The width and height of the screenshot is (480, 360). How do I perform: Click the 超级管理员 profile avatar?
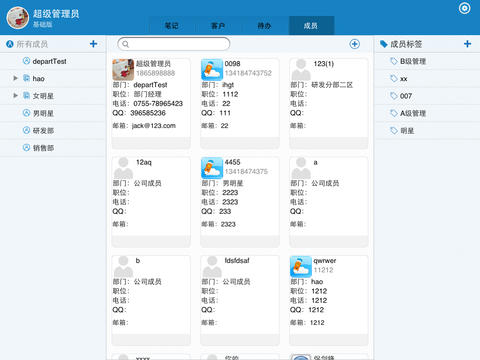pos(18,18)
